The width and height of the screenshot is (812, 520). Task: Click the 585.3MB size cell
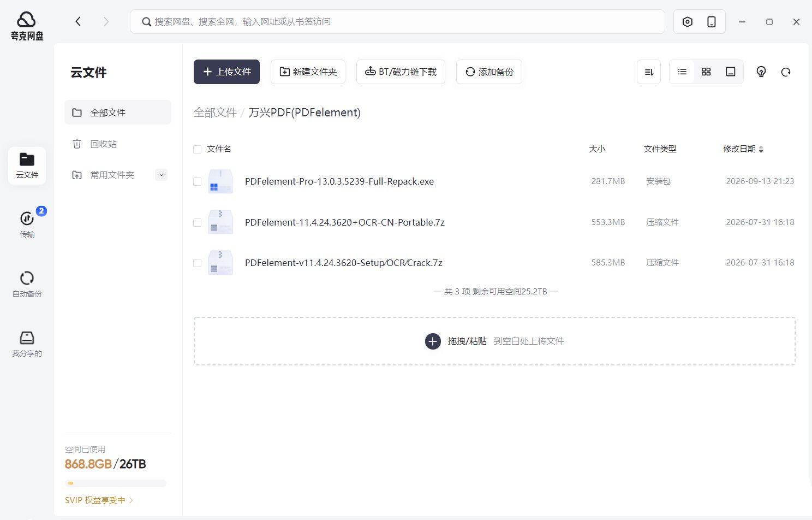(x=608, y=263)
